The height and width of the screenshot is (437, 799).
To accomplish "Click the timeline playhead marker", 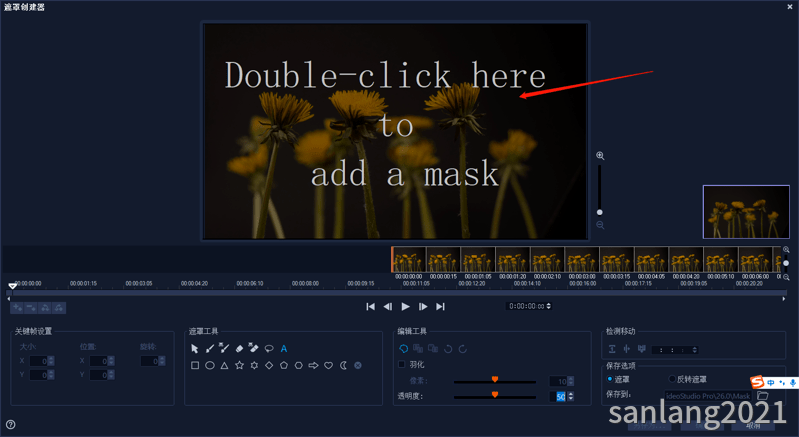I will tap(13, 286).
